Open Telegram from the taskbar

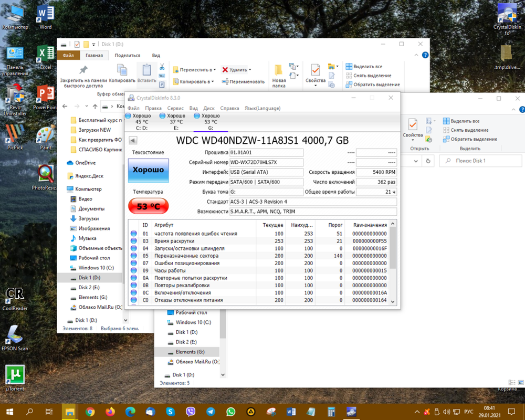[211, 412]
